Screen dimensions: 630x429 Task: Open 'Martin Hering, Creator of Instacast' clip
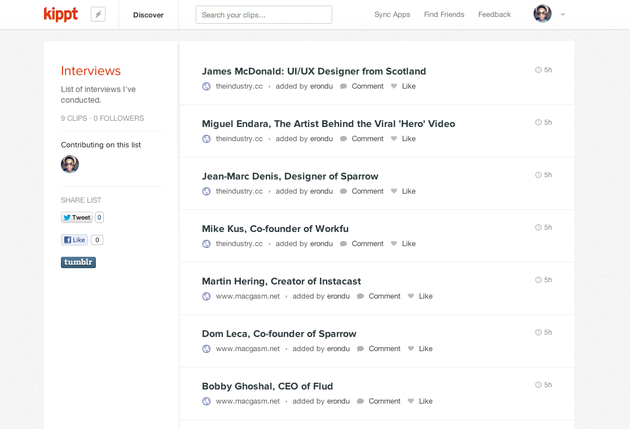tap(281, 281)
